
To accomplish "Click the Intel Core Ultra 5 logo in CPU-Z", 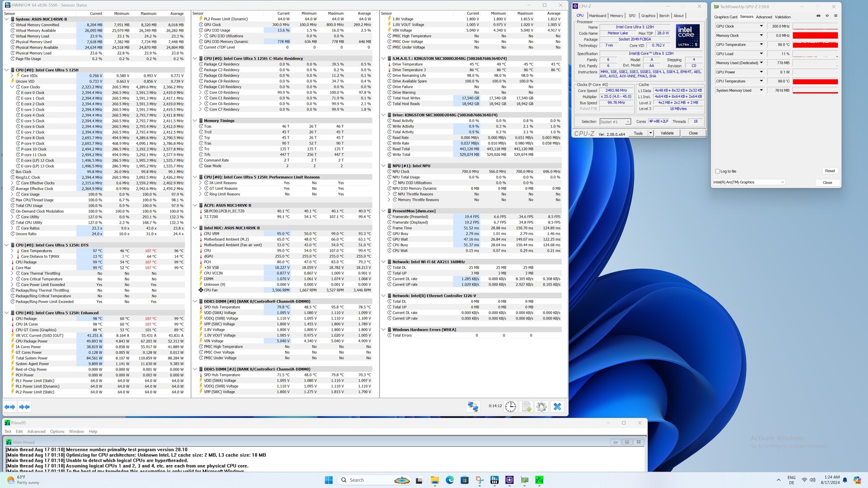I will point(688,36).
